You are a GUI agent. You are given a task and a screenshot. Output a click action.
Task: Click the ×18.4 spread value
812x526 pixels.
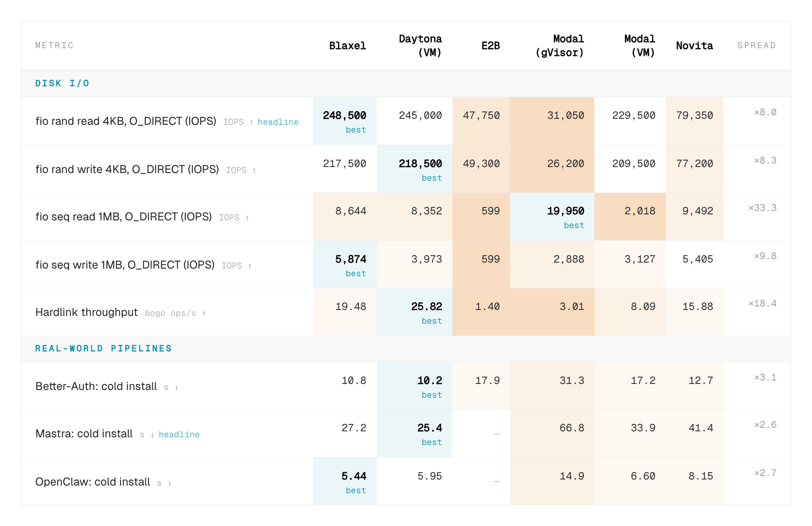point(763,304)
